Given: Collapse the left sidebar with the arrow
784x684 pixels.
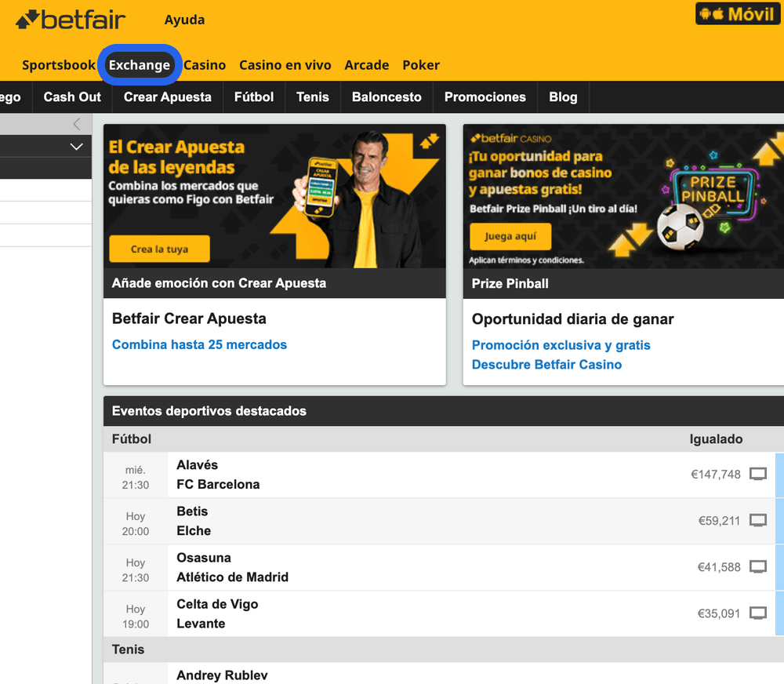Looking at the screenshot, I should click(x=77, y=124).
